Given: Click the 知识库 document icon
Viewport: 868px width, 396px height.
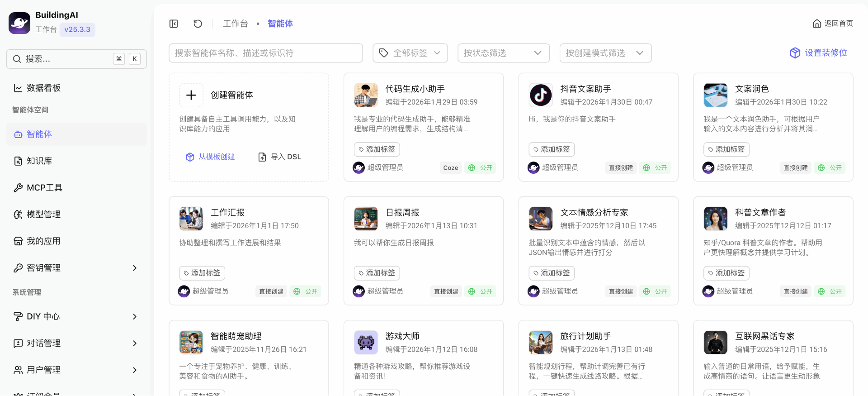Looking at the screenshot, I should [x=18, y=161].
